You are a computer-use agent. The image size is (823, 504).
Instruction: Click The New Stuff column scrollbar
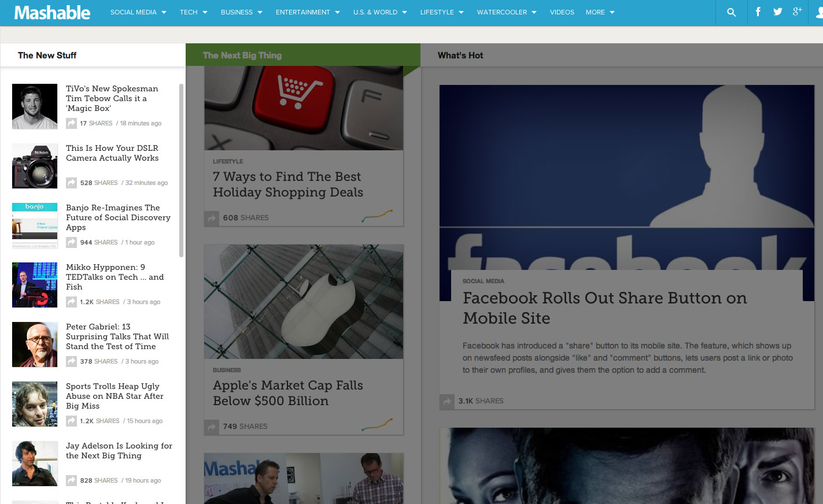tap(181, 171)
